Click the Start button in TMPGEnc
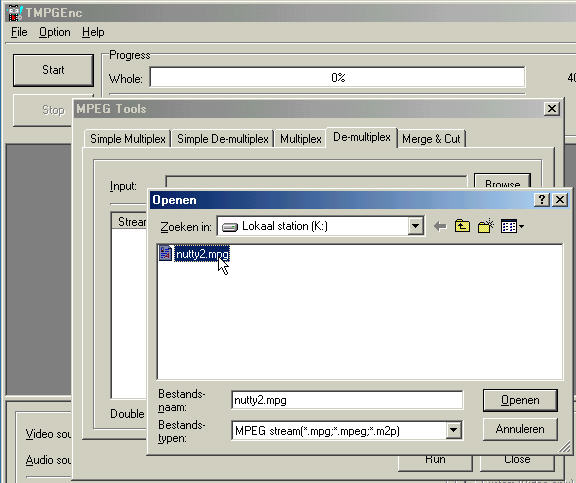The height and width of the screenshot is (483, 576). coord(53,70)
